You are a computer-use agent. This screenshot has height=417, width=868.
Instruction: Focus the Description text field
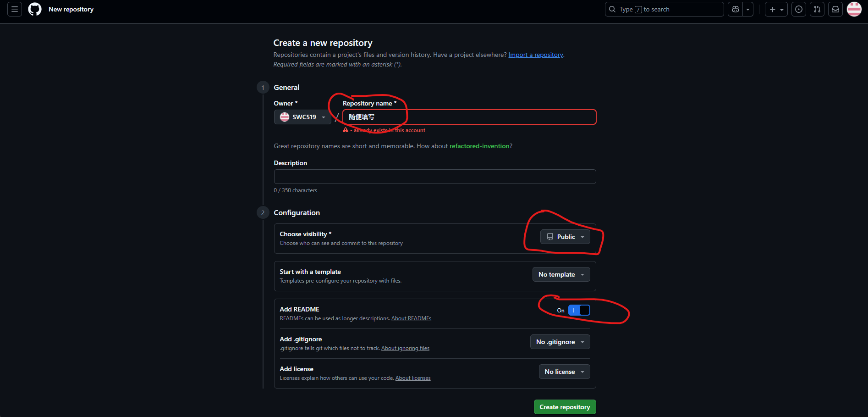(x=434, y=177)
